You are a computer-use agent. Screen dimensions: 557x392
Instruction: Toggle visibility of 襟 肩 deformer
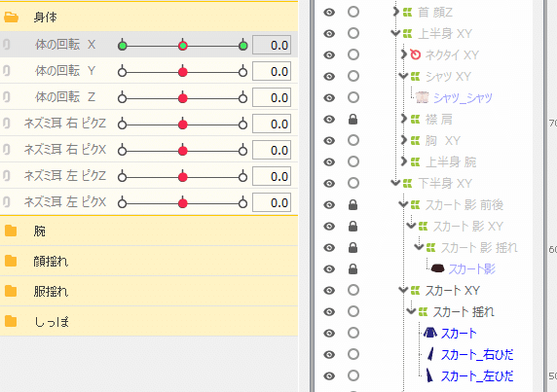point(329,120)
